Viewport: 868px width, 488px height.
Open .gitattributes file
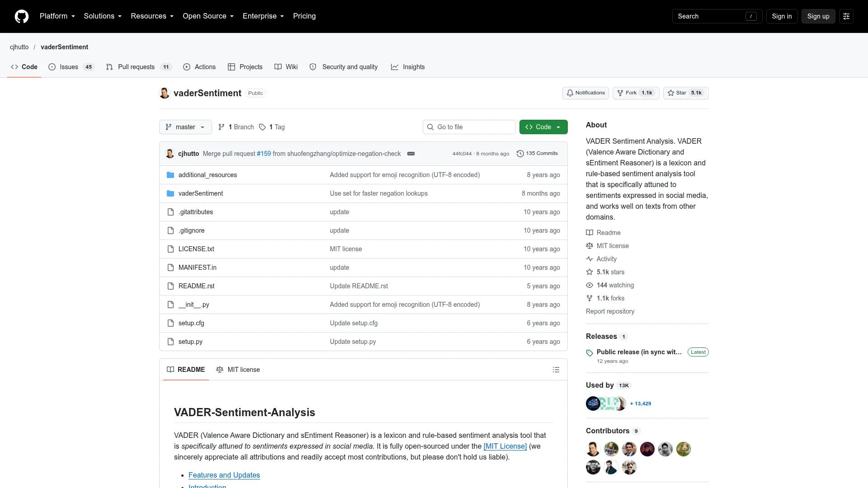[196, 212]
